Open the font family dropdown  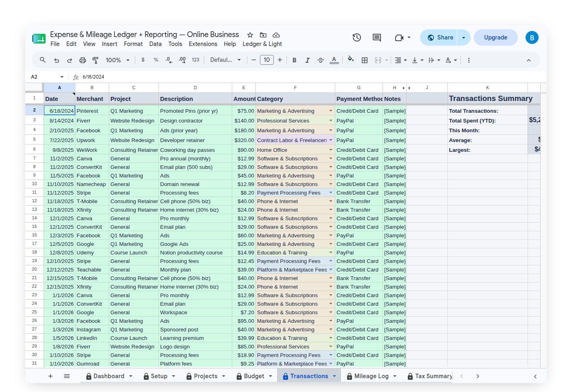[x=225, y=60]
